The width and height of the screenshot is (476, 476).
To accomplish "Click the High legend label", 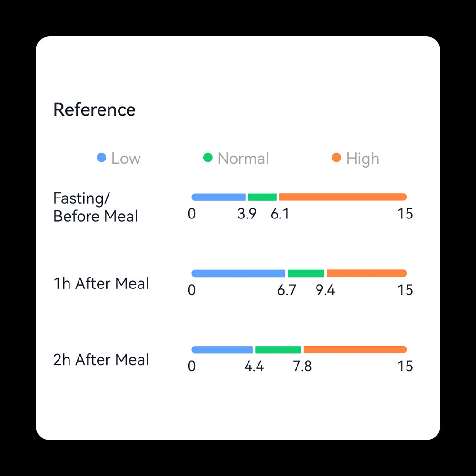I will [x=363, y=159].
